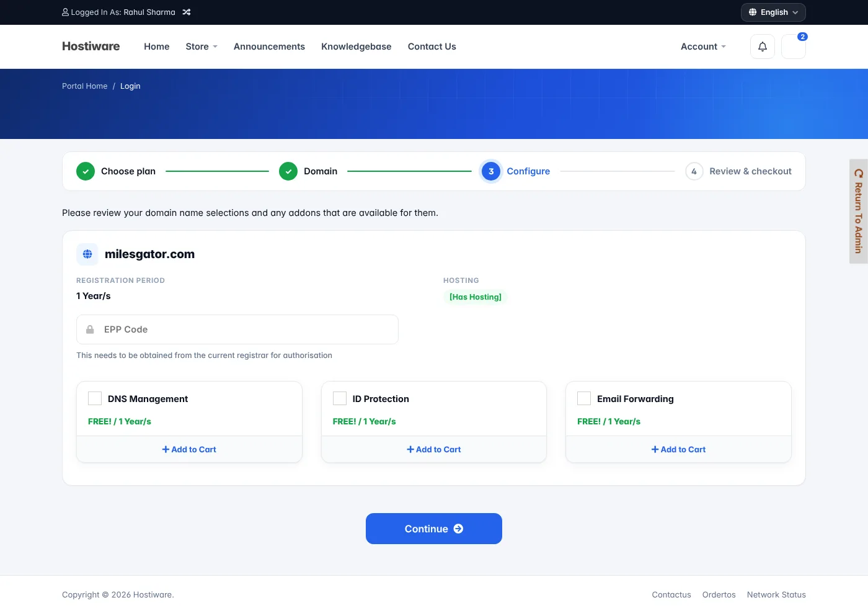Check the Email Forwarding checkbox

pyautogui.click(x=584, y=398)
